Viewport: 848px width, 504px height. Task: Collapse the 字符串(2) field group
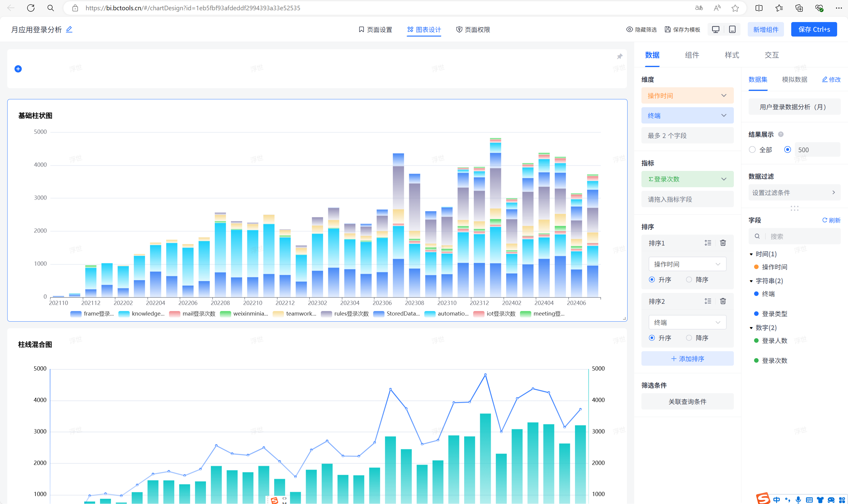(751, 281)
